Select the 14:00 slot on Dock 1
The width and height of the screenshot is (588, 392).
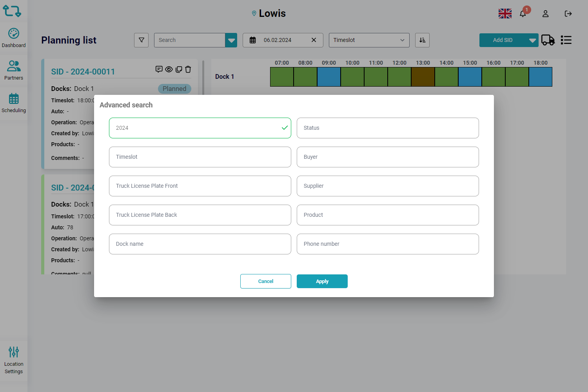click(x=446, y=77)
